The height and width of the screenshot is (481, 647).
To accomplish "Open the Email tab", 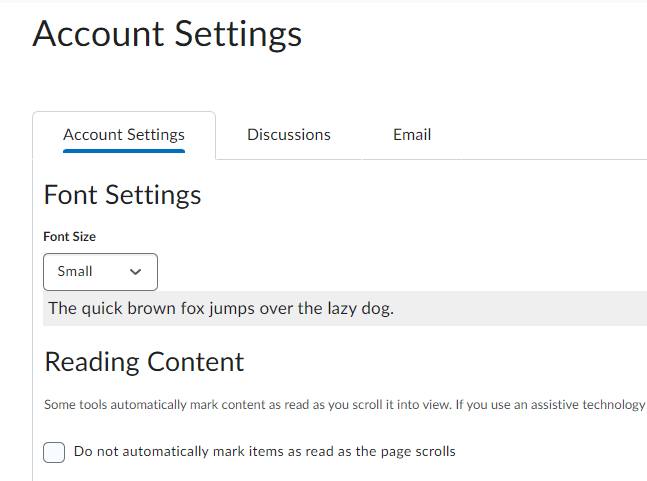I will tap(412, 135).
